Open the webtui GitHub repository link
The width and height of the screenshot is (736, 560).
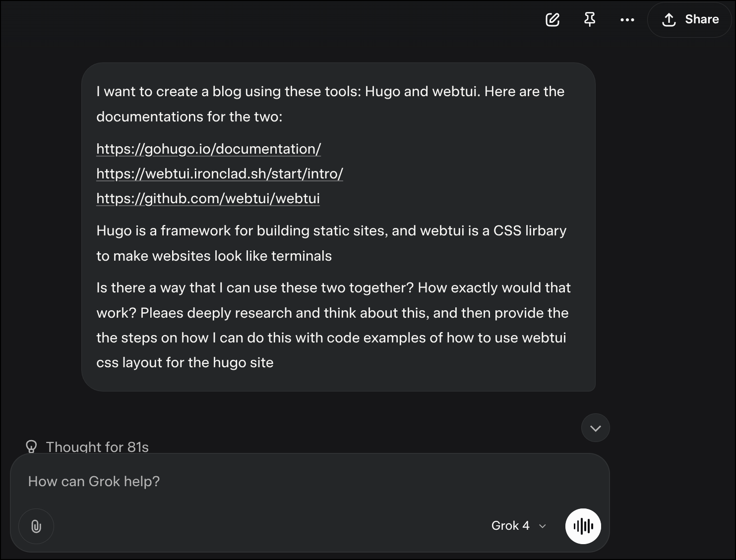[x=208, y=198]
